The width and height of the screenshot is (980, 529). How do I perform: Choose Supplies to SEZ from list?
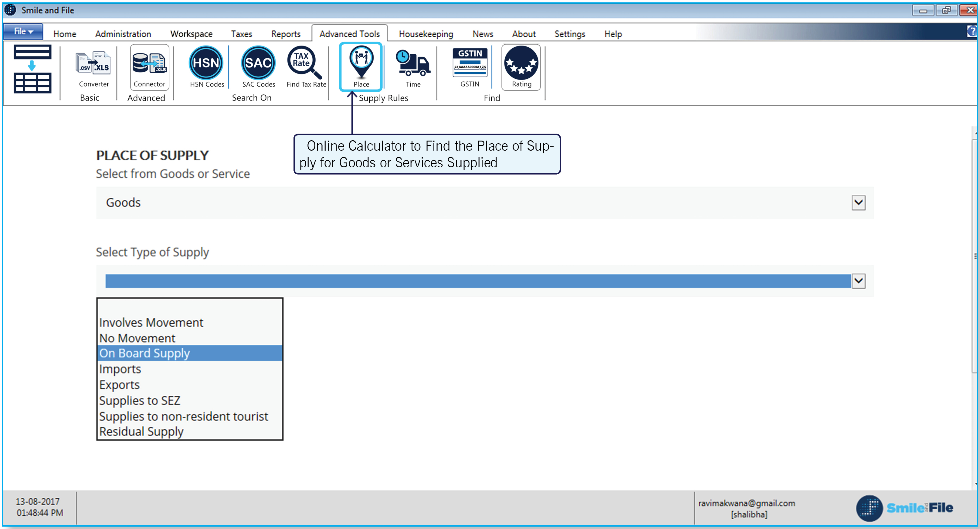coord(140,400)
